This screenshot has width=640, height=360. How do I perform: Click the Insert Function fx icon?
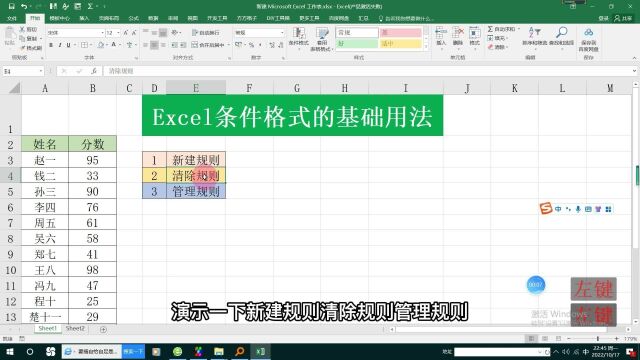[x=93, y=71]
